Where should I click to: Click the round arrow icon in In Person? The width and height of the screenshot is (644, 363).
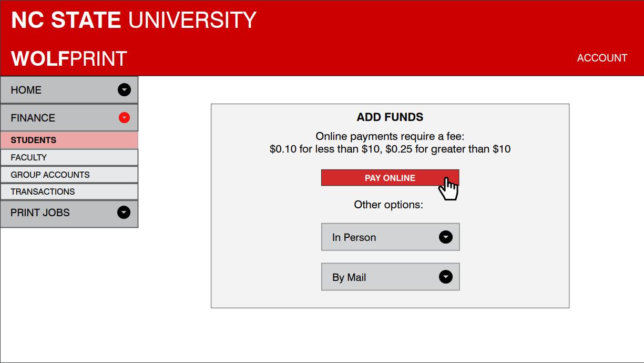(445, 237)
